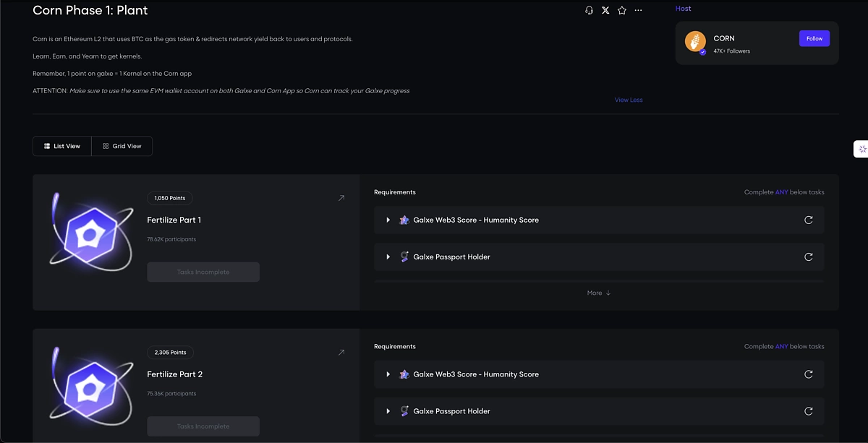
Task: Click the ATTENTION notice about EVM wallet
Action: [x=221, y=91]
